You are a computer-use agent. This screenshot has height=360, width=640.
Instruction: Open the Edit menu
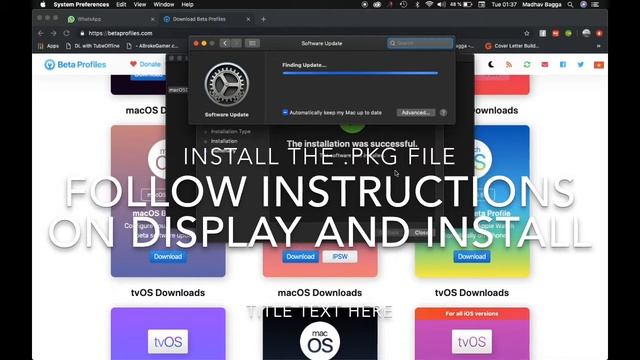[121, 4]
